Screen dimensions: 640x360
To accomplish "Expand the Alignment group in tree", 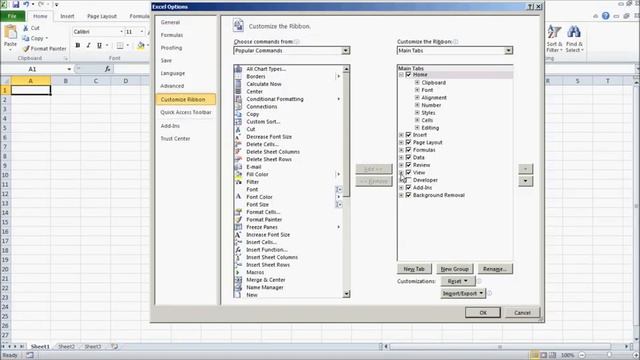I will pyautogui.click(x=417, y=98).
